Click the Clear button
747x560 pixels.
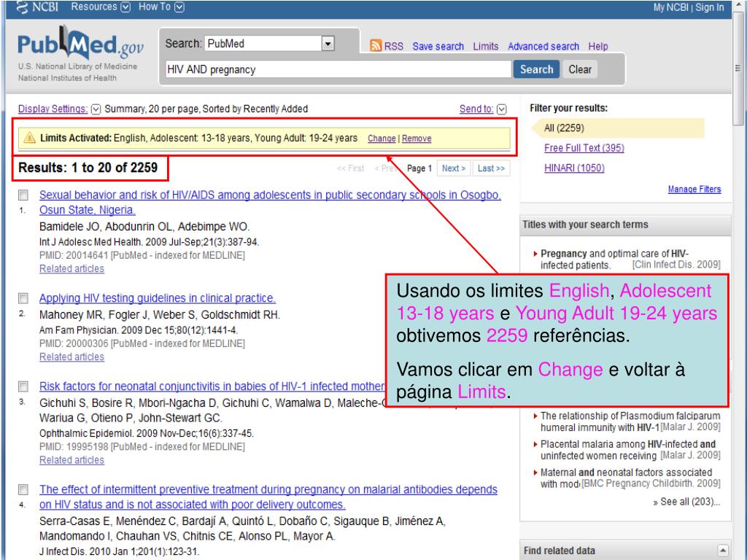click(x=580, y=69)
